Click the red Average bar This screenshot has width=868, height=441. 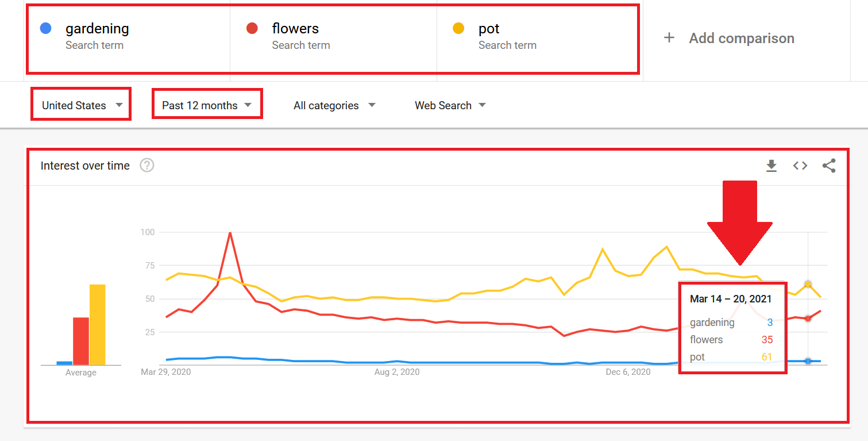pos(81,341)
